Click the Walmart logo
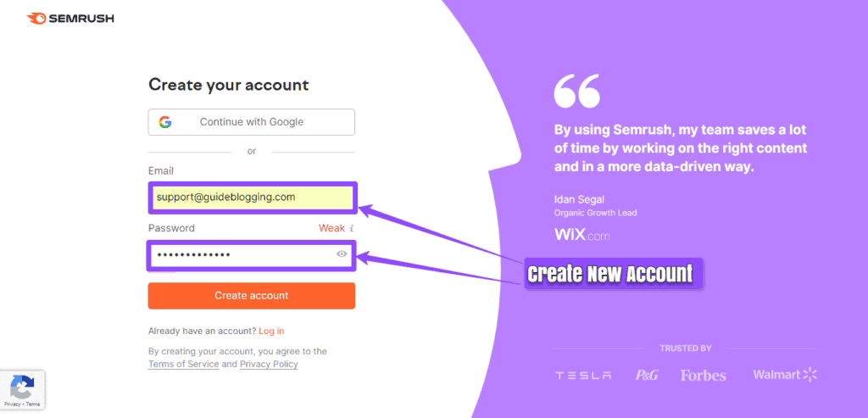The height and width of the screenshot is (418, 868). click(x=785, y=375)
